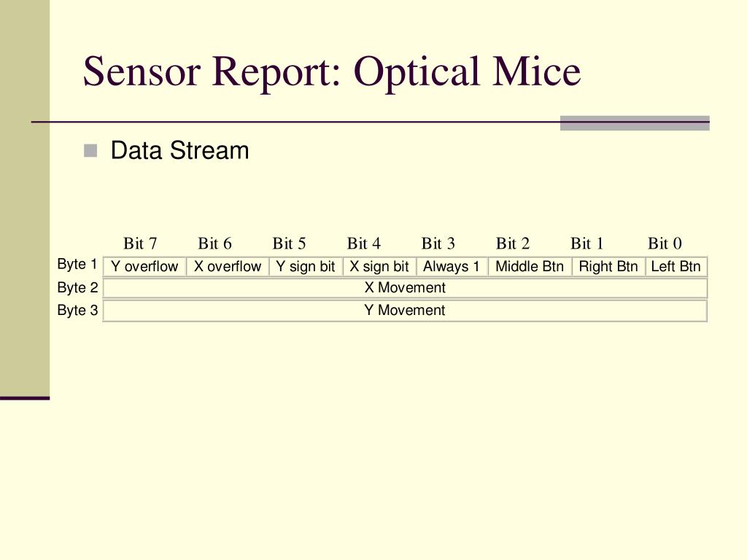Click the Byte 3 row label
Screen dimensions: 747x560
tap(77, 310)
